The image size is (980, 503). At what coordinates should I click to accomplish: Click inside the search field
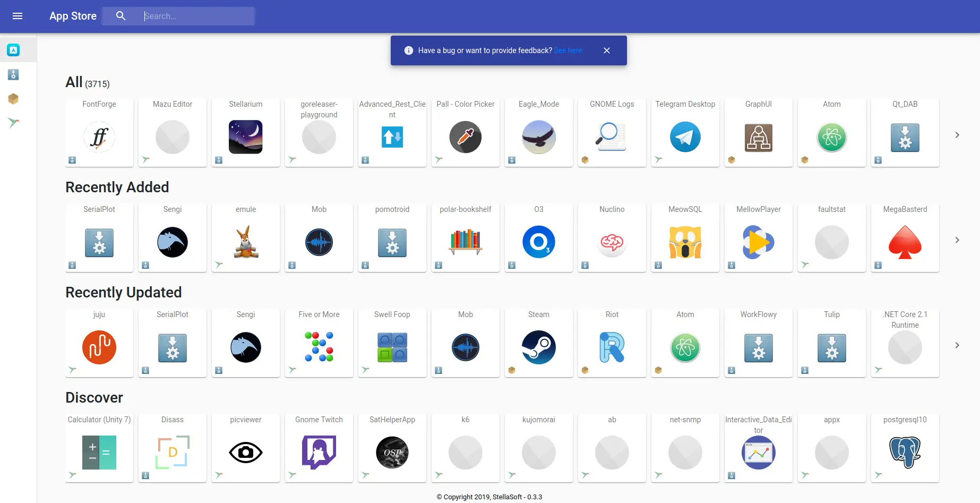click(196, 16)
